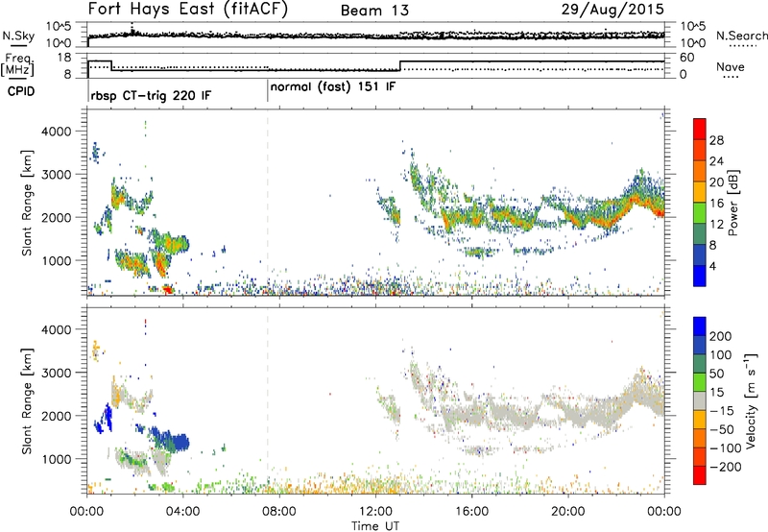This screenshot has width=768, height=532.
Task: Click the Velocity [m s-1] colorbar title
Action: tap(751, 400)
